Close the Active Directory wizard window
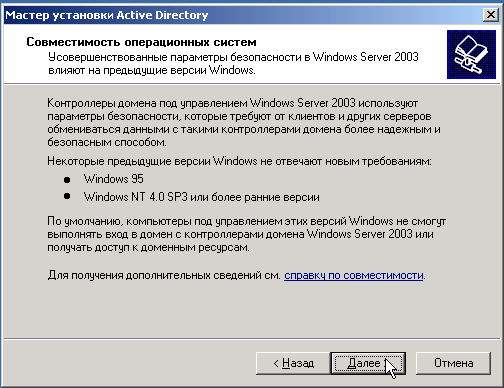Screen dimensions: 504x388 [x=491, y=15]
